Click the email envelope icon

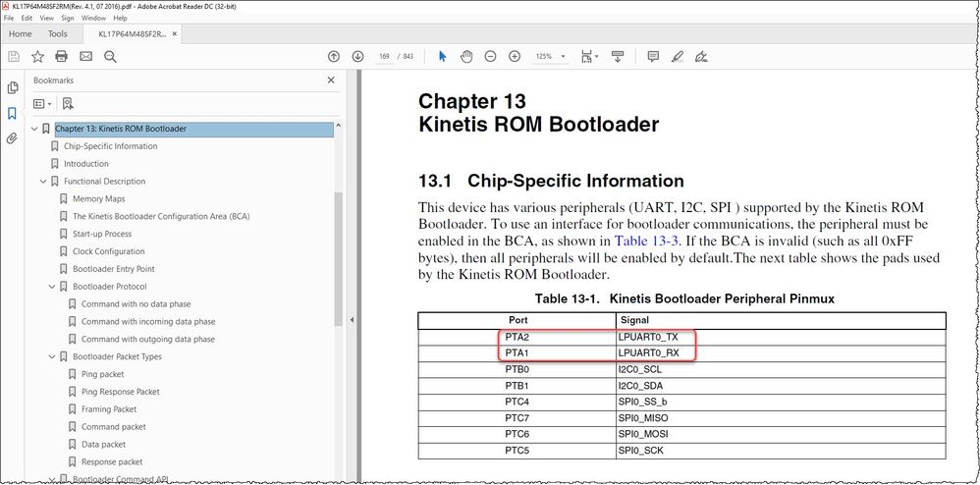pyautogui.click(x=85, y=57)
